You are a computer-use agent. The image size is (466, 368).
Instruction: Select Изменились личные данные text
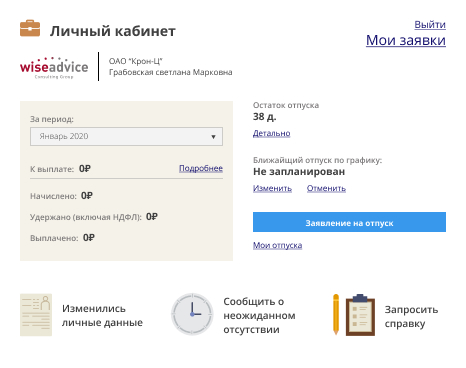[102, 315]
